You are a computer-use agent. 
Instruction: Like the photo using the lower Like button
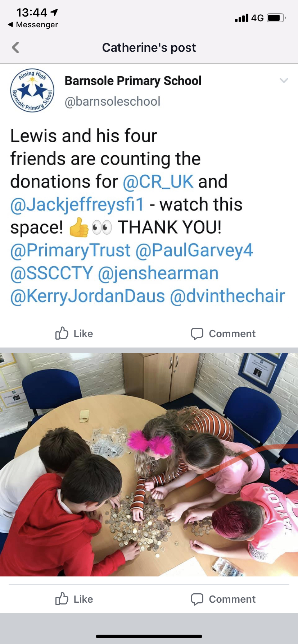[x=74, y=599]
